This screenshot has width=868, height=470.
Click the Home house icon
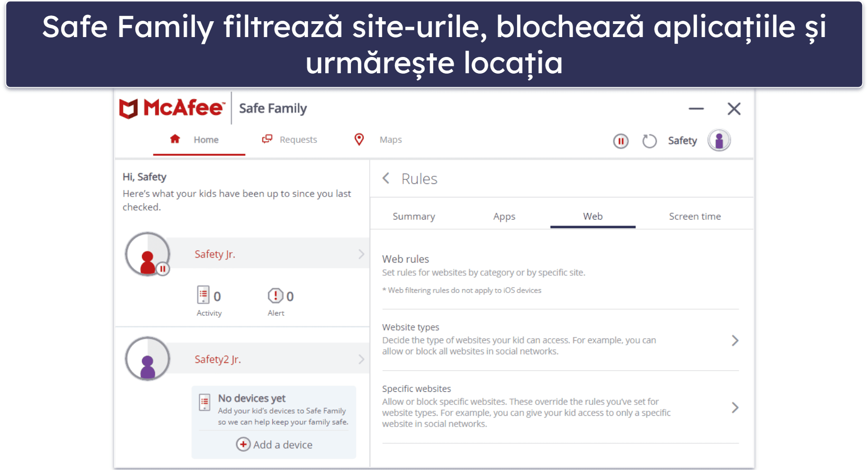click(175, 139)
